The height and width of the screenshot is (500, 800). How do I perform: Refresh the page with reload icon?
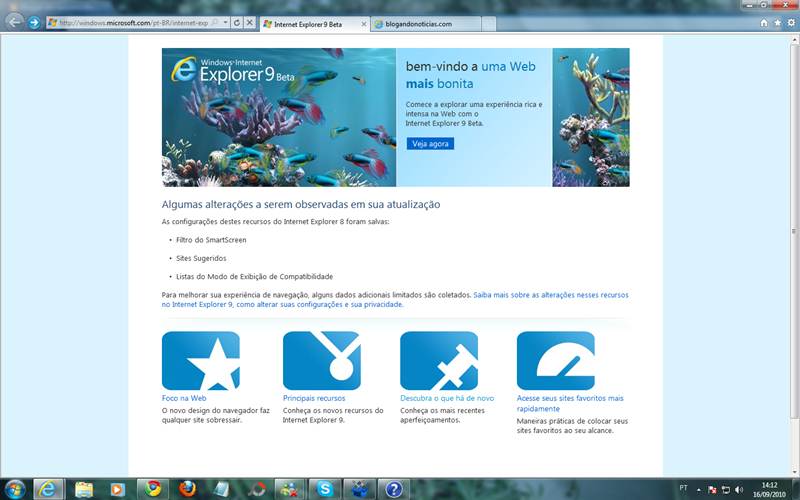[237, 22]
